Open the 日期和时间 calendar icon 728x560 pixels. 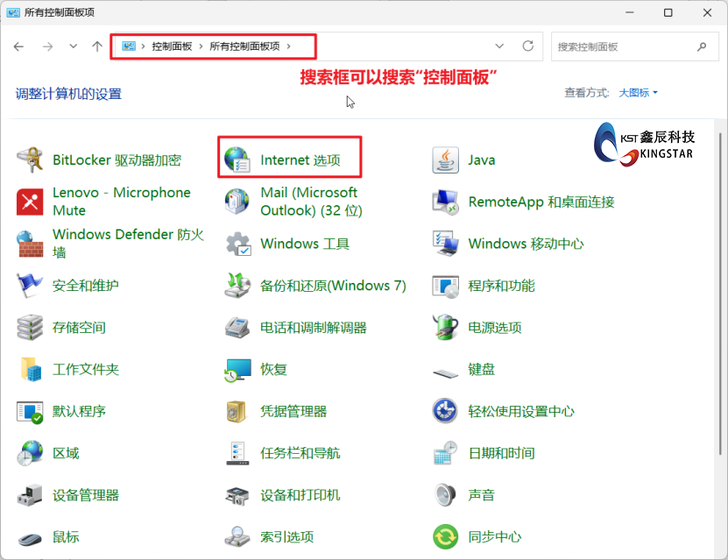click(x=446, y=453)
